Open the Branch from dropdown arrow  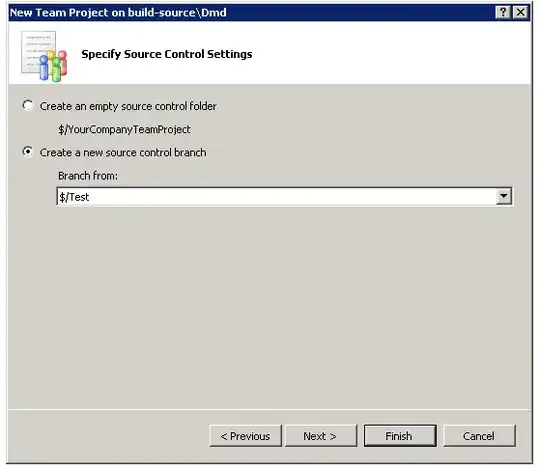point(504,196)
